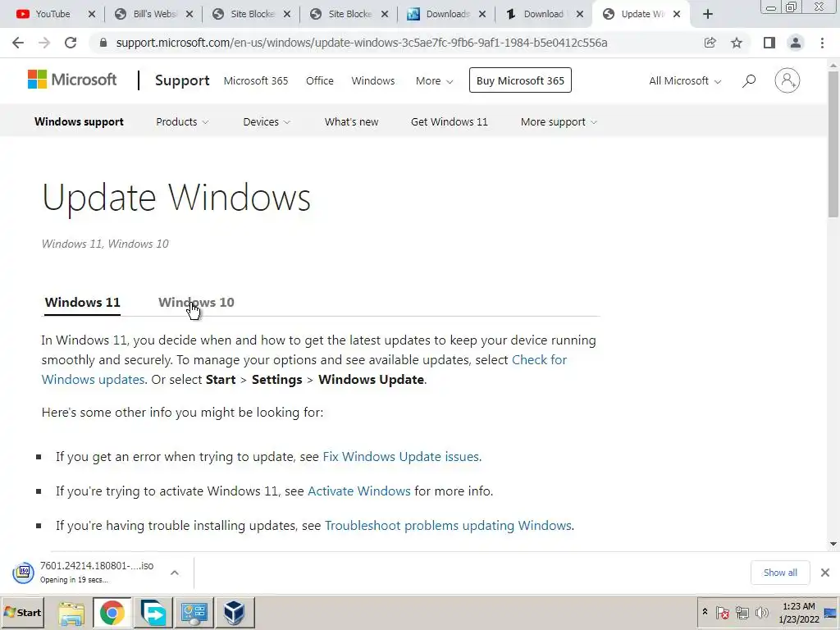Click the Microsoft account sign-in icon
This screenshot has width=840, height=630.
point(787,80)
